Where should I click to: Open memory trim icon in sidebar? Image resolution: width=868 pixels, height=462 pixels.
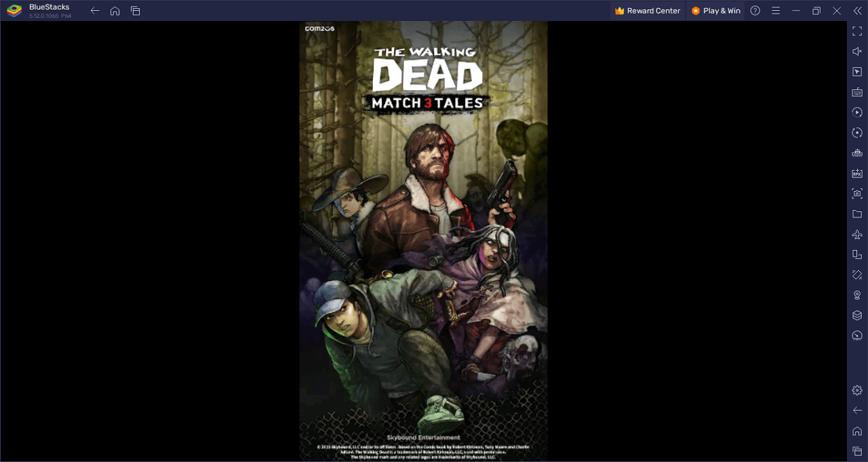point(857,153)
